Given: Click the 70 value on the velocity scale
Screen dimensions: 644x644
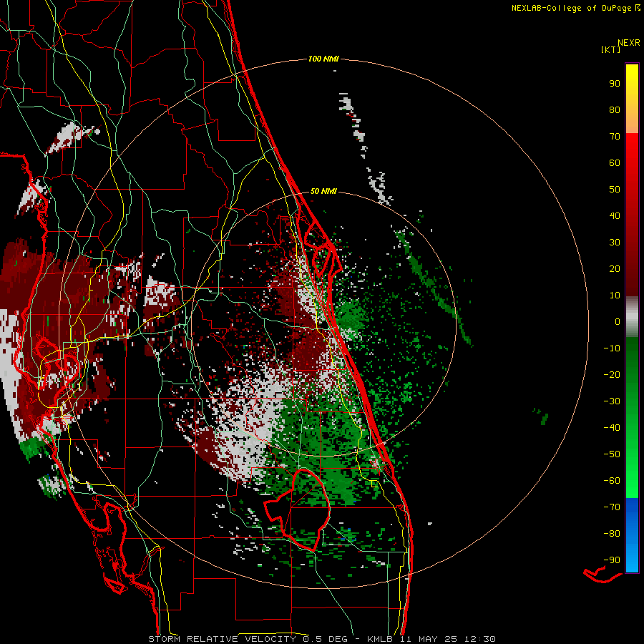Looking at the screenshot, I should click(615, 137).
